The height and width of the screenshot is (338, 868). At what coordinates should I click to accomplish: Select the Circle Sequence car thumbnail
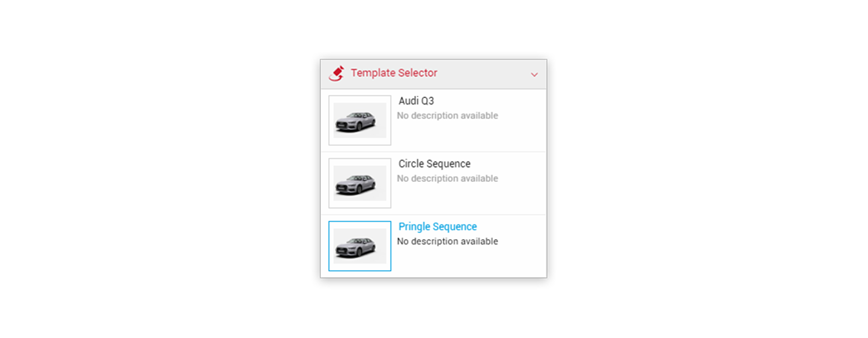(360, 183)
